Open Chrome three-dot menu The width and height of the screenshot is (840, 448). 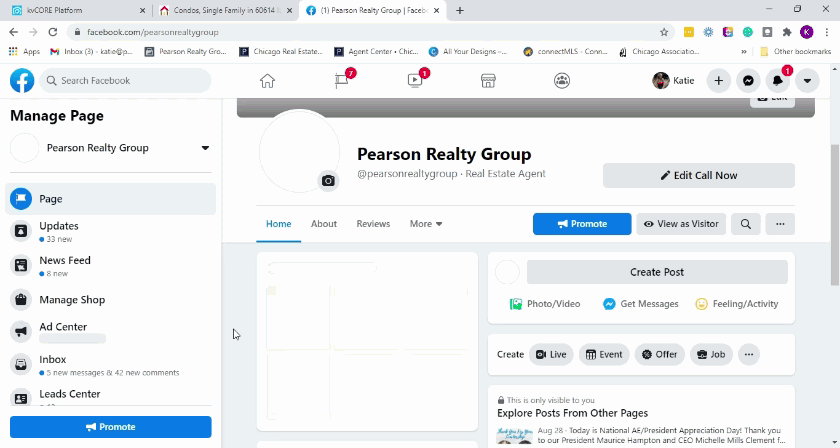coord(827,32)
